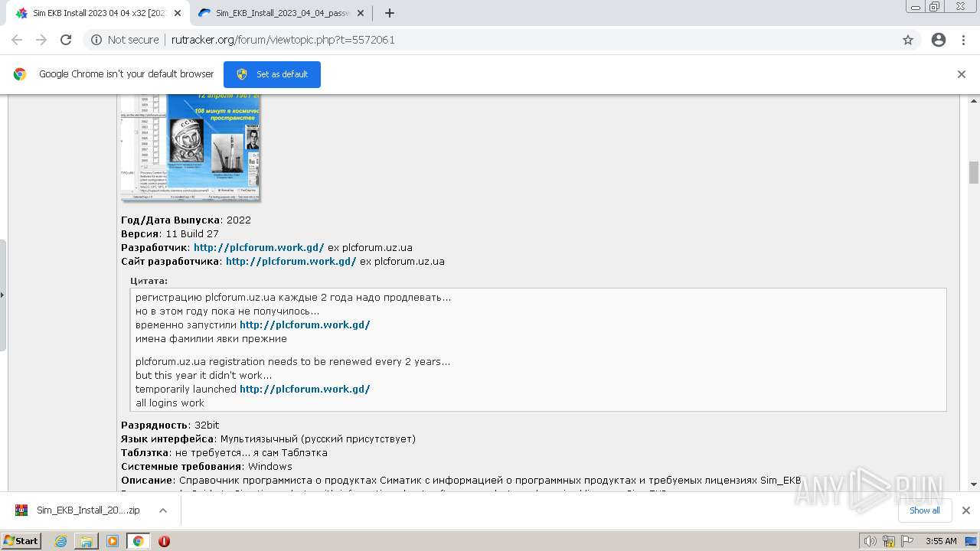Open a new tab with the plus button
980x551 pixels.
390,13
